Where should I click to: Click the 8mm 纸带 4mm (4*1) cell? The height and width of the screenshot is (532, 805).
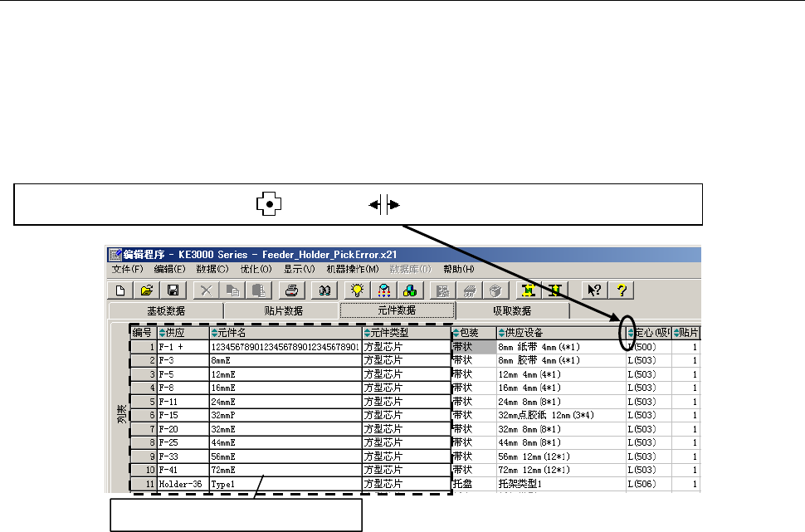point(561,347)
